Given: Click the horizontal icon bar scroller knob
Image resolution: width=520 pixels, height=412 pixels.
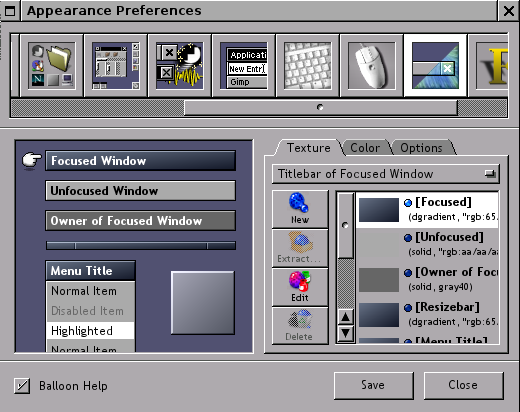Looking at the screenshot, I should 320,107.
